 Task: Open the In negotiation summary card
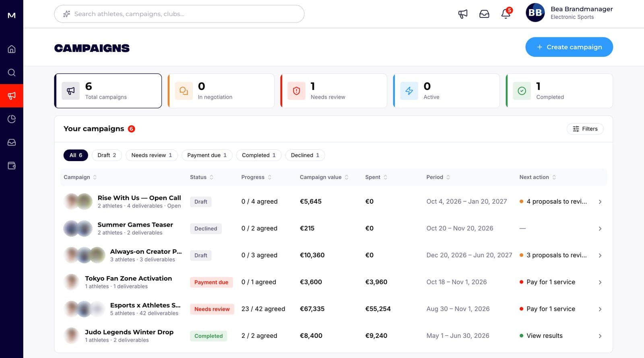[221, 91]
